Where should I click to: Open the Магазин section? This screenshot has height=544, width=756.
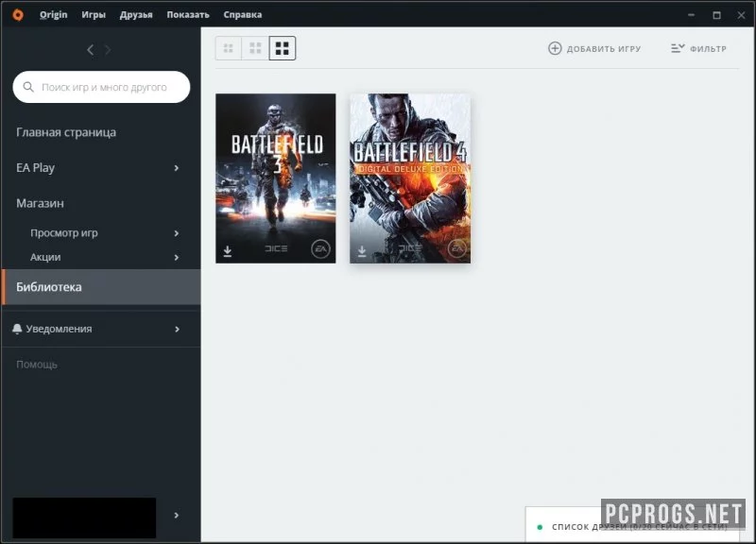pos(40,203)
